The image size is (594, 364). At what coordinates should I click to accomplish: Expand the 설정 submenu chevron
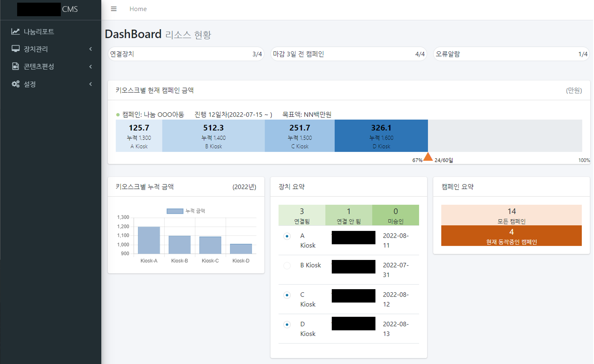91,84
